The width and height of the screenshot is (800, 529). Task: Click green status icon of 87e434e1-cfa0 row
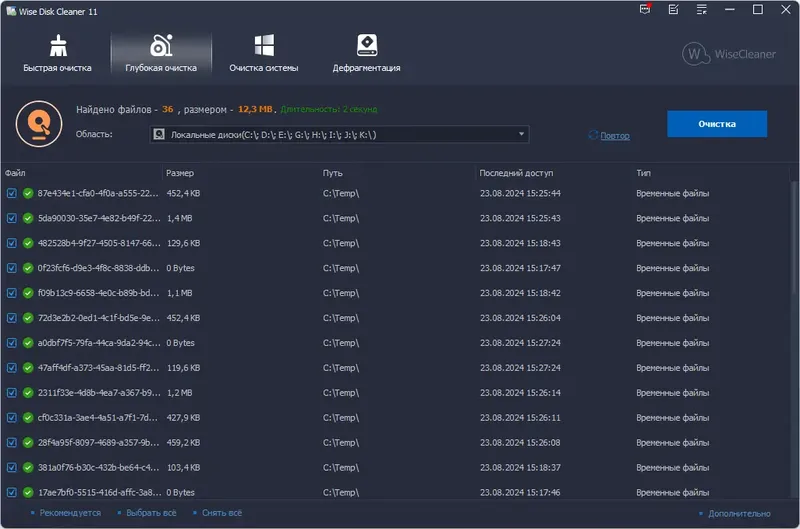pyautogui.click(x=28, y=193)
